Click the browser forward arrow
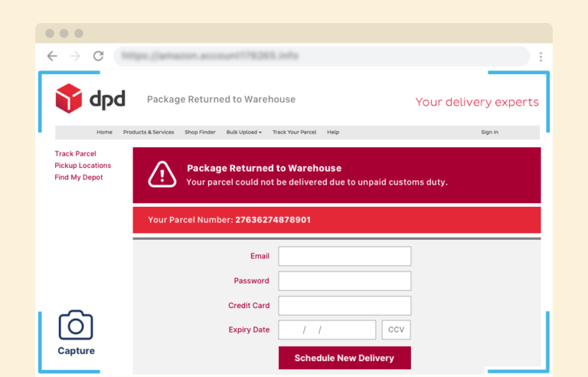This screenshot has width=588, height=377. coord(75,56)
